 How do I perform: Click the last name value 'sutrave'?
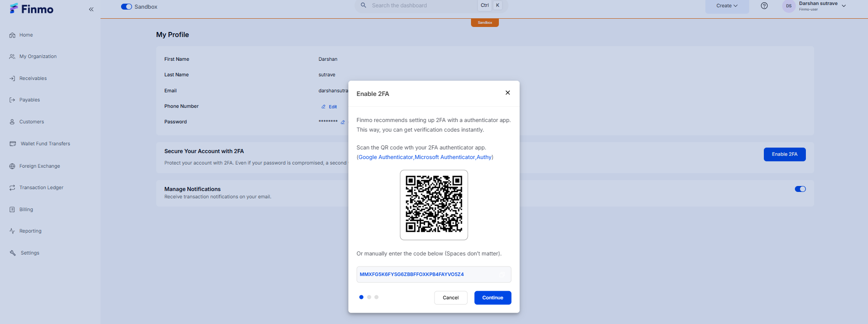(x=327, y=75)
